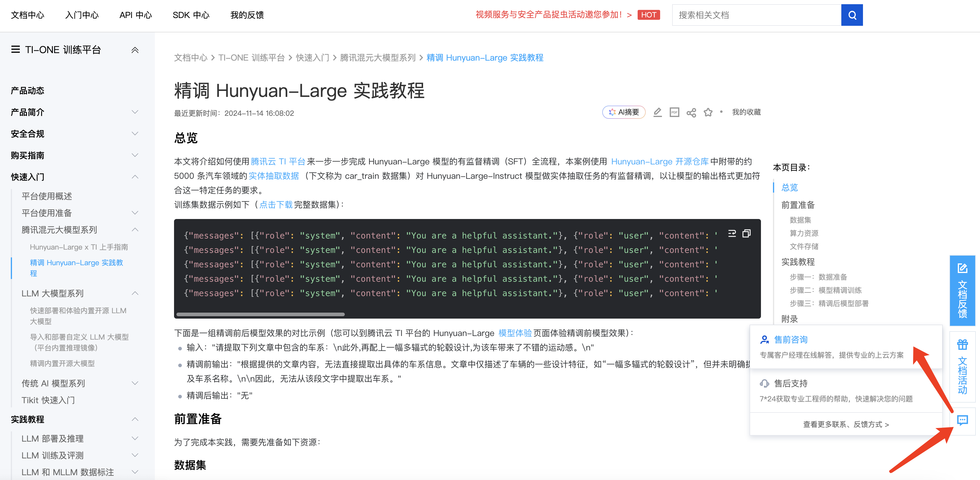Collapse the 快速入门 sidebar section
The width and height of the screenshot is (980, 480).
135,177
